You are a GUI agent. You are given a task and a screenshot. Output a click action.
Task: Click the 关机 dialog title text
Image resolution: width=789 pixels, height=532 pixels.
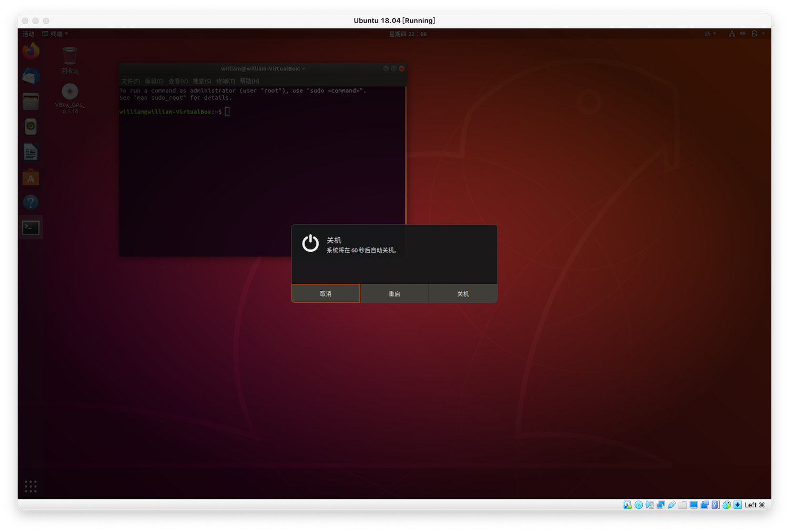click(x=334, y=240)
